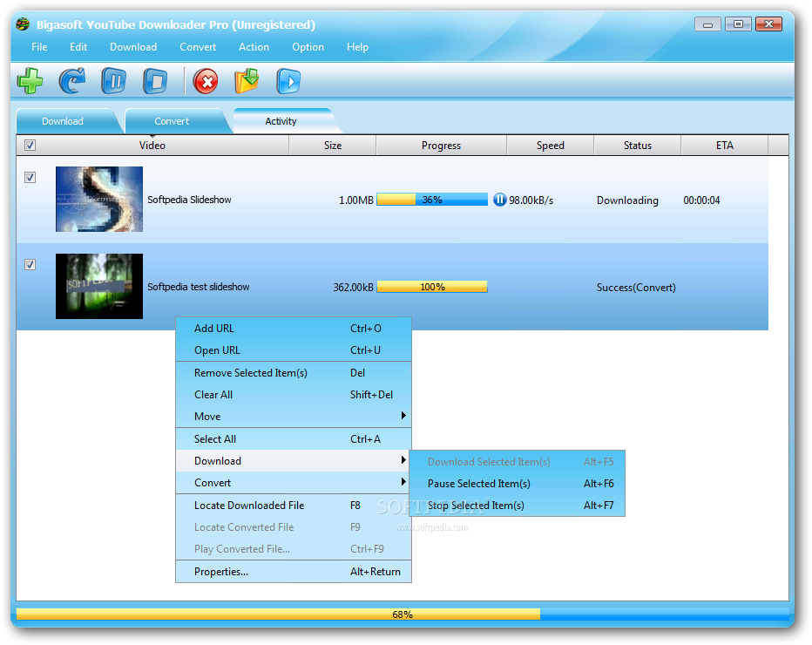Open the Help menu
Viewport: 812px width, 645px height.
click(357, 46)
